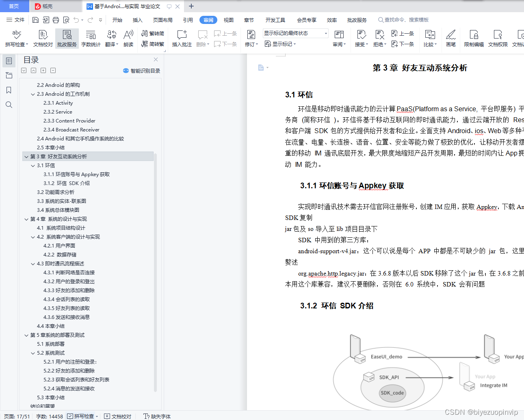The width and height of the screenshot is (524, 420).
Task: Go to previous revision 上一条 near 接受
Action: pos(403,34)
